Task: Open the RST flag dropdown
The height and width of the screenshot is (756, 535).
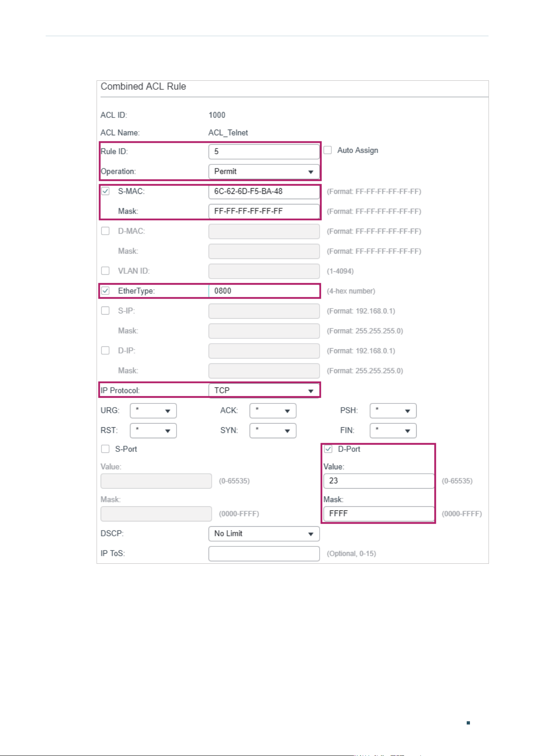Action: [x=153, y=430]
